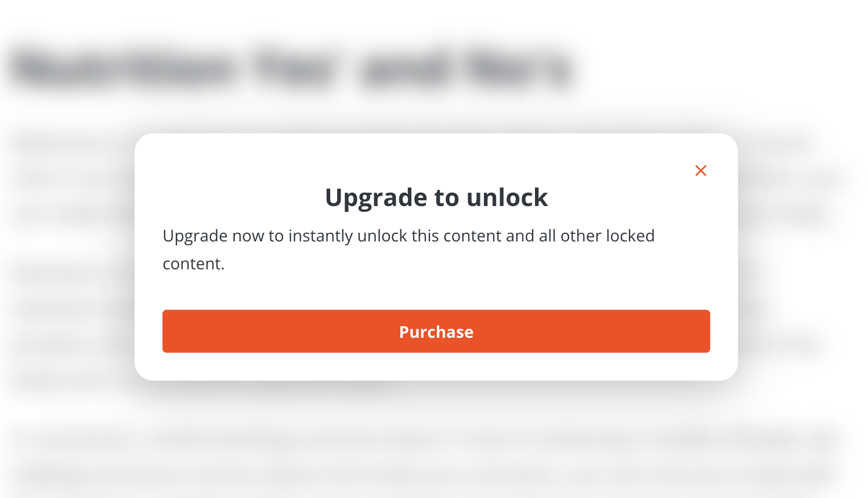Click the blurred paragraph below the dialog
Image resolution: width=868 pixels, height=498 pixels.
(x=424, y=441)
